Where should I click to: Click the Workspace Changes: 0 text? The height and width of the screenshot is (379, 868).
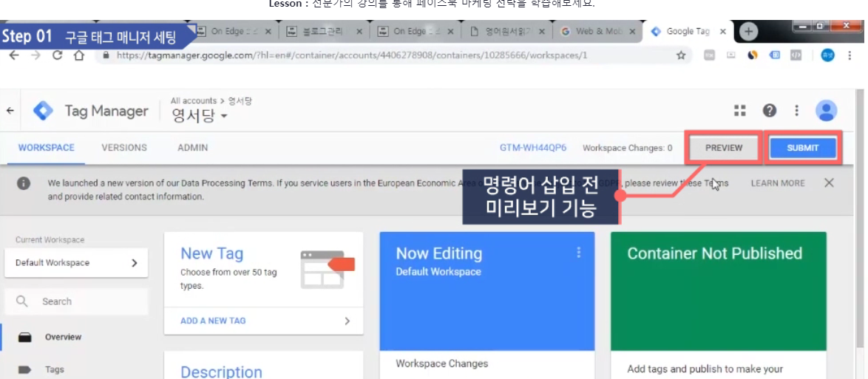coord(627,148)
